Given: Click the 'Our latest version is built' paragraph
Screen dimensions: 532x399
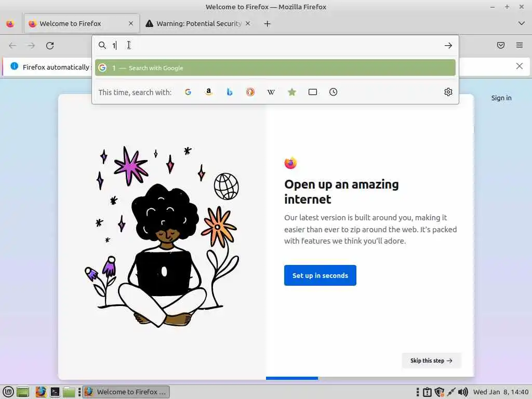Looking at the screenshot, I should 370,229.
